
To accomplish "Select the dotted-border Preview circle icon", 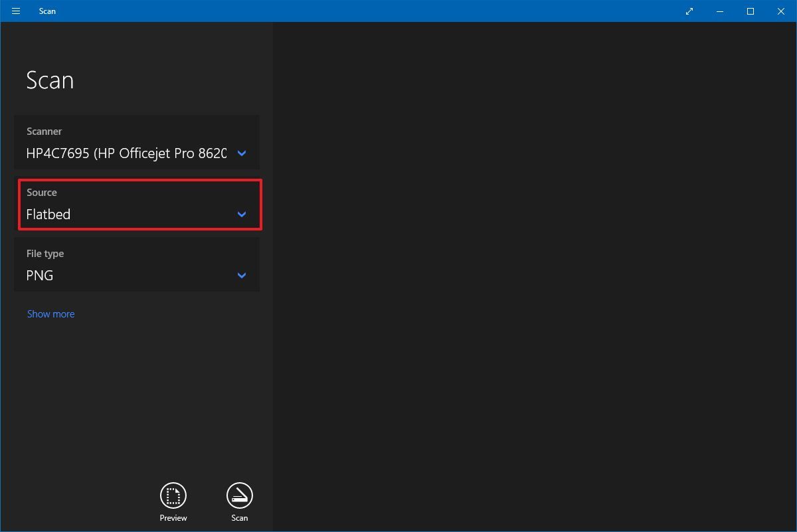I will (x=173, y=495).
